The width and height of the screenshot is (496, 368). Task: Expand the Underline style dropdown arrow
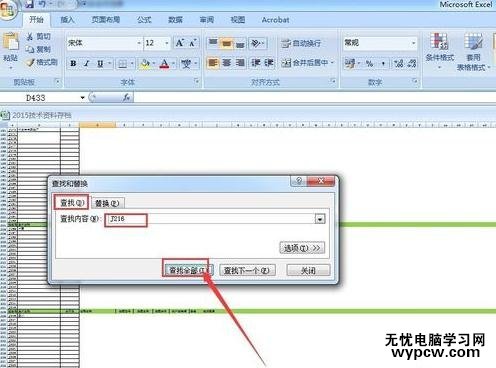click(109, 63)
